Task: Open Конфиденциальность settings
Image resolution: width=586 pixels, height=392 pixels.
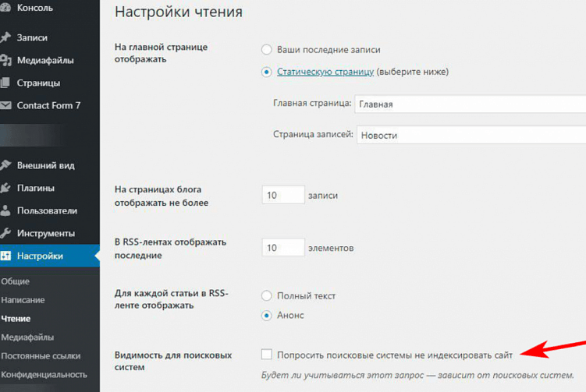Action: pos(44,374)
